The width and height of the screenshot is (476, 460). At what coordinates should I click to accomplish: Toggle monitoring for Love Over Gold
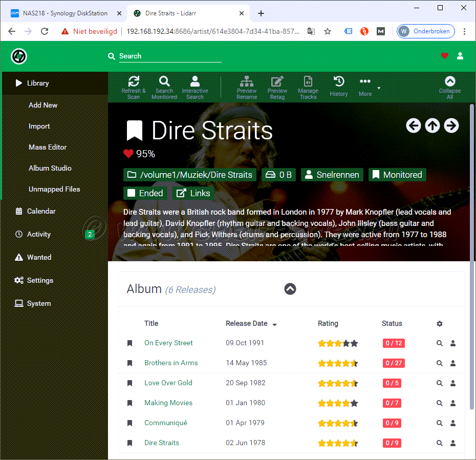click(129, 383)
